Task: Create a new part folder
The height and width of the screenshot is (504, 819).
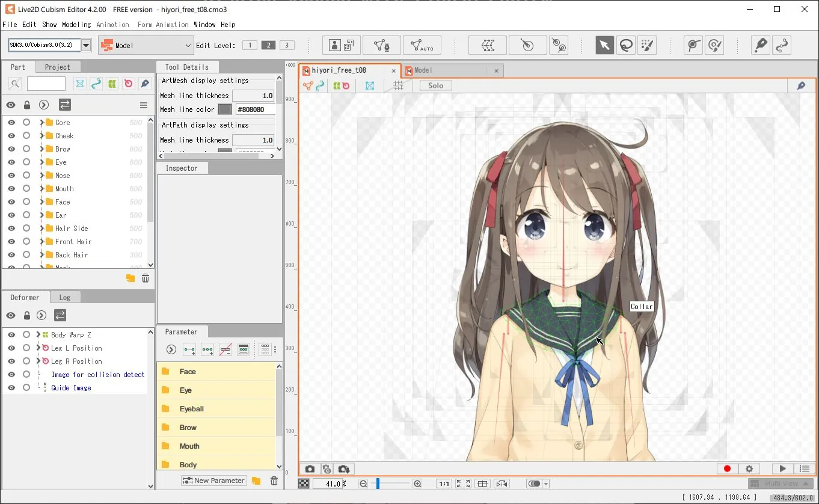Action: (130, 278)
